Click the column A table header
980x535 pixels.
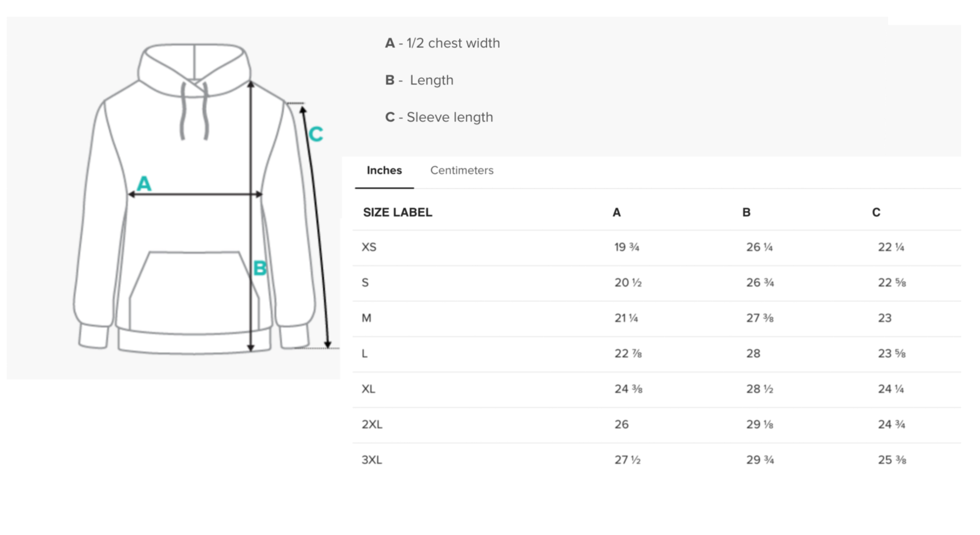click(617, 212)
